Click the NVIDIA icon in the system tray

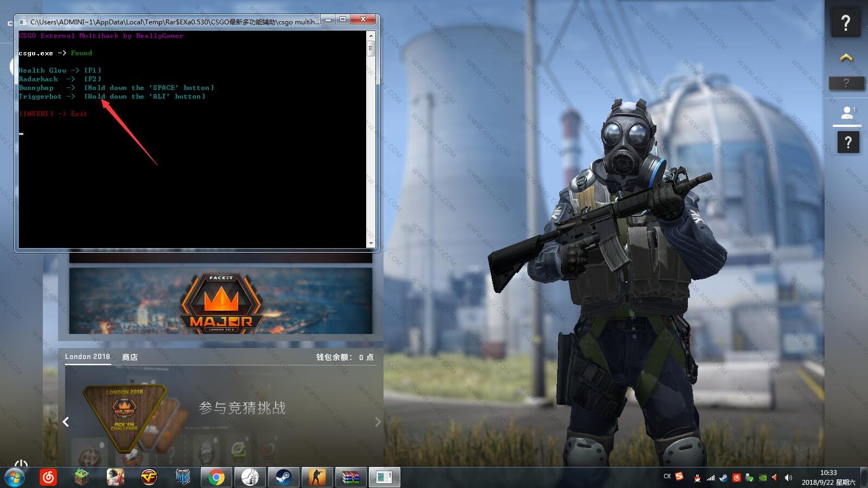[x=762, y=478]
